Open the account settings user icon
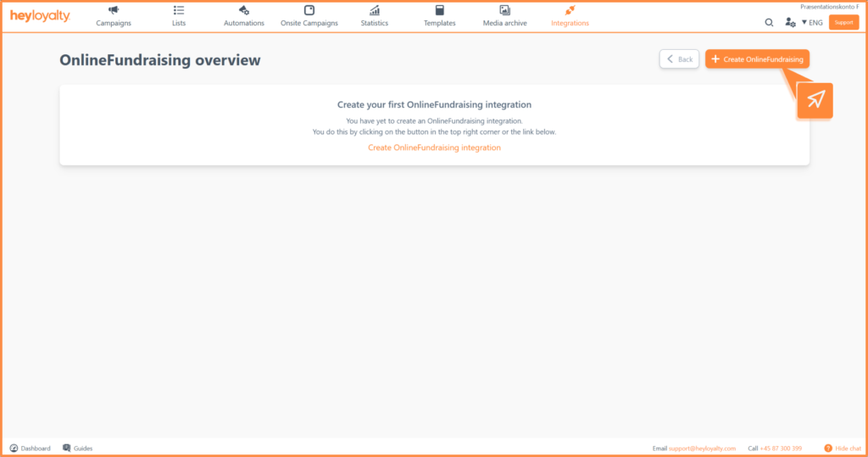 tap(790, 23)
